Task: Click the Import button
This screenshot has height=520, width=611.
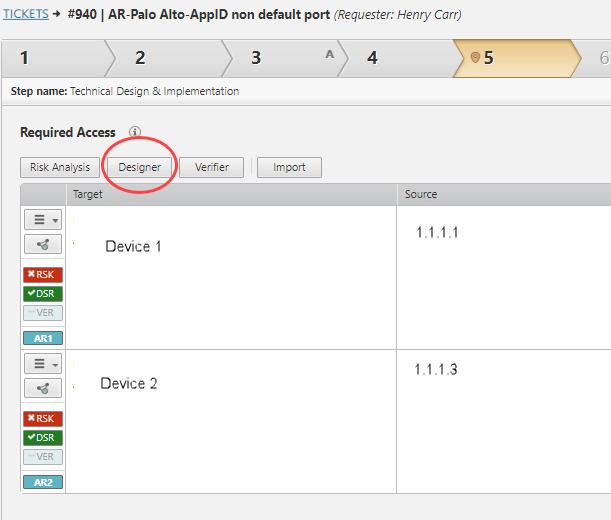Action: [x=290, y=167]
